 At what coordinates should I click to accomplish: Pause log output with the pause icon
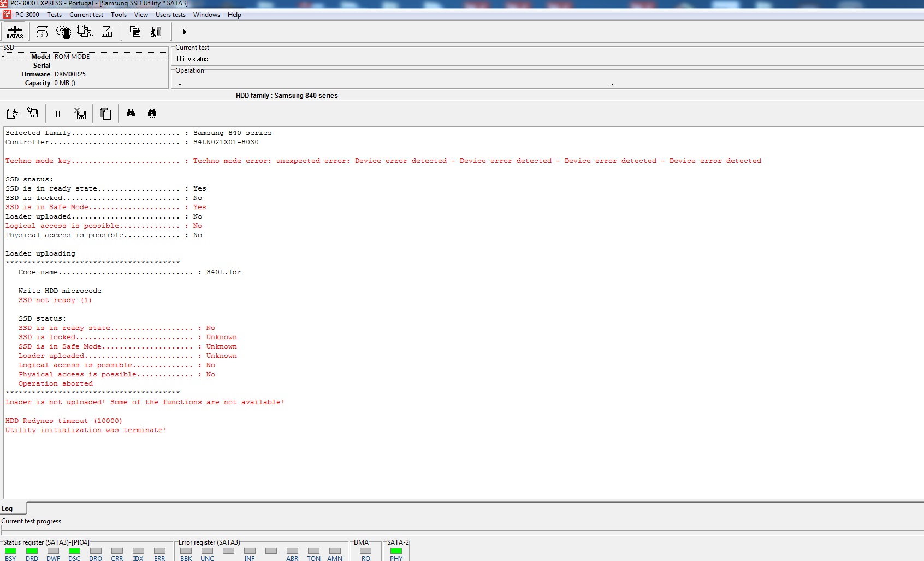pyautogui.click(x=58, y=114)
